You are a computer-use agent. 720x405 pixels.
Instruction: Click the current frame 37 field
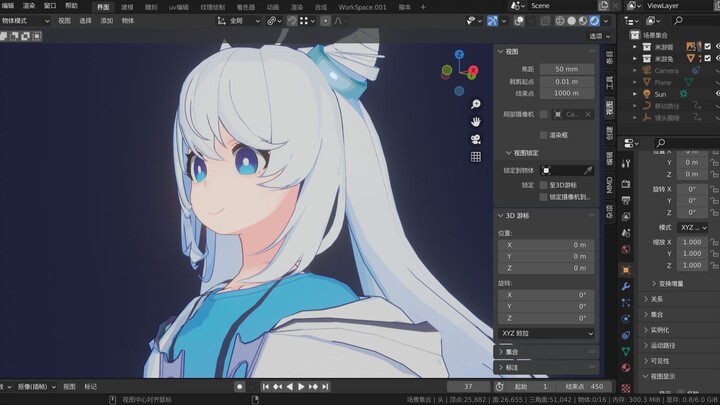click(468, 387)
